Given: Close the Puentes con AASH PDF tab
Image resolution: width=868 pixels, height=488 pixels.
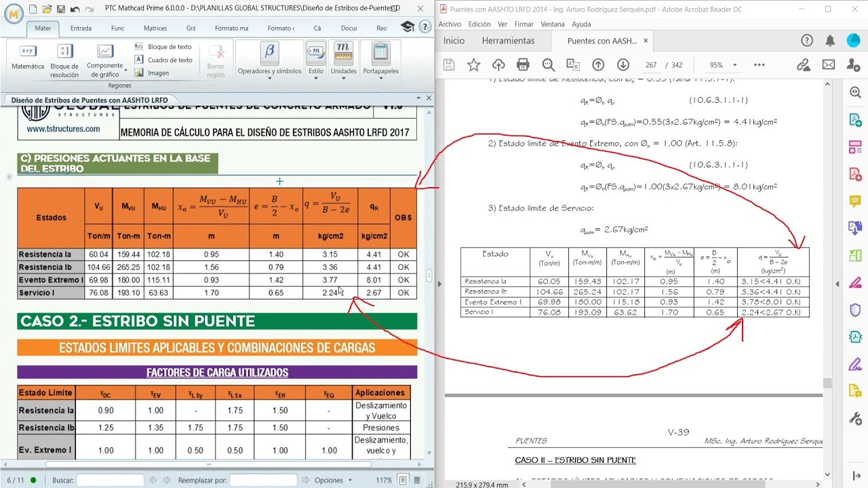Looking at the screenshot, I should 646,41.
